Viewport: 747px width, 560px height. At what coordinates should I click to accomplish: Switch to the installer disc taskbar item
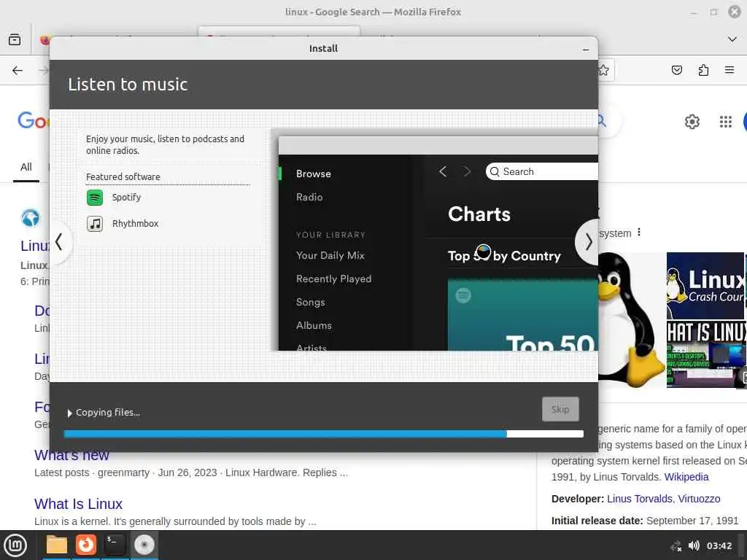[x=144, y=545]
